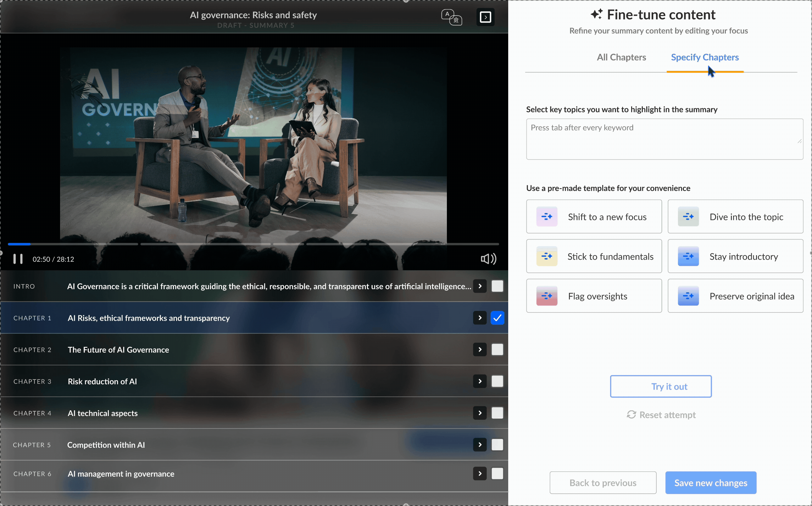The height and width of the screenshot is (506, 812).
Task: Click Save new changes button
Action: click(710, 483)
